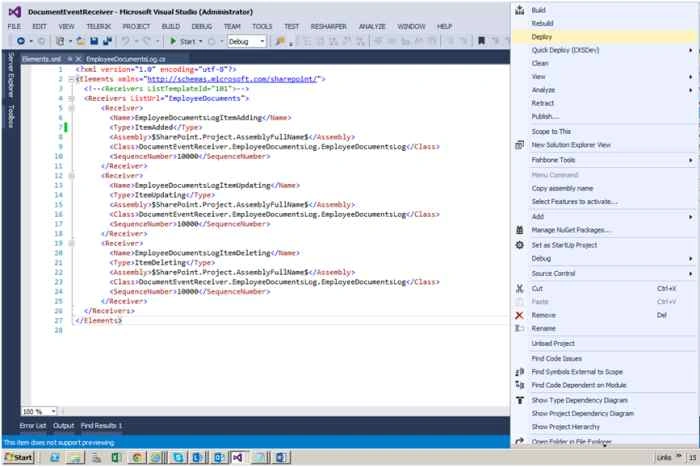The width and height of the screenshot is (700, 467).
Task: Click the Navigate Backward toolbar icon
Action: tap(21, 41)
